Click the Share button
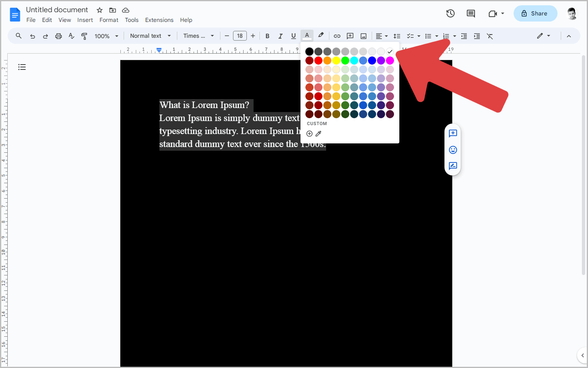The width and height of the screenshot is (588, 368). 535,13
